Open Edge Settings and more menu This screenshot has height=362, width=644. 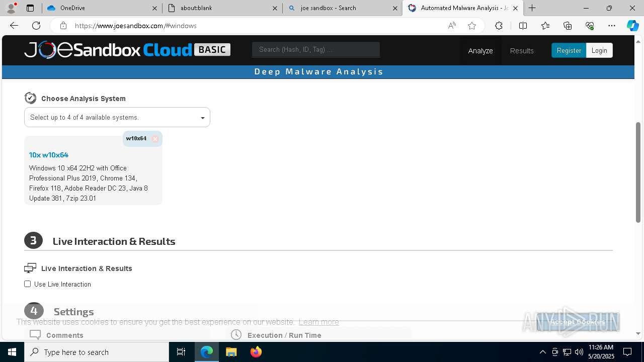tap(612, 26)
